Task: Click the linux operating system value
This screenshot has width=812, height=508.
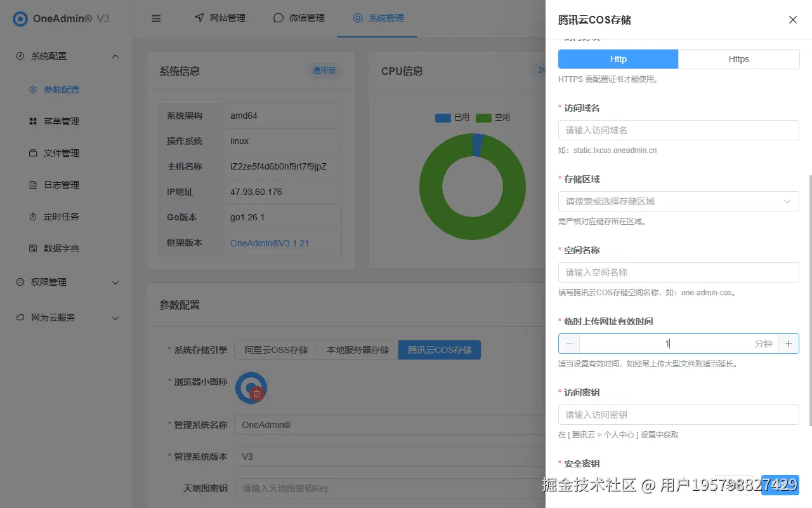Action: coord(240,142)
